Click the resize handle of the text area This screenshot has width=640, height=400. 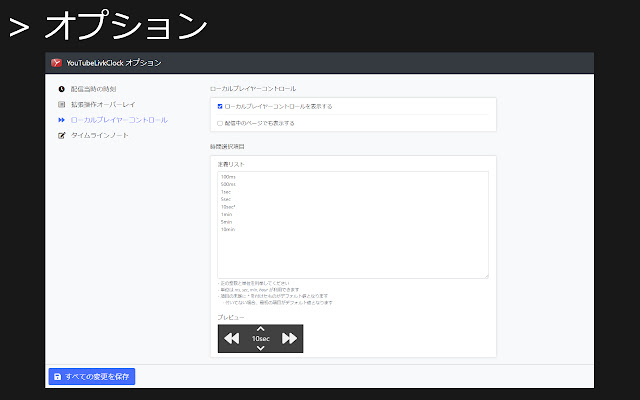click(x=486, y=275)
